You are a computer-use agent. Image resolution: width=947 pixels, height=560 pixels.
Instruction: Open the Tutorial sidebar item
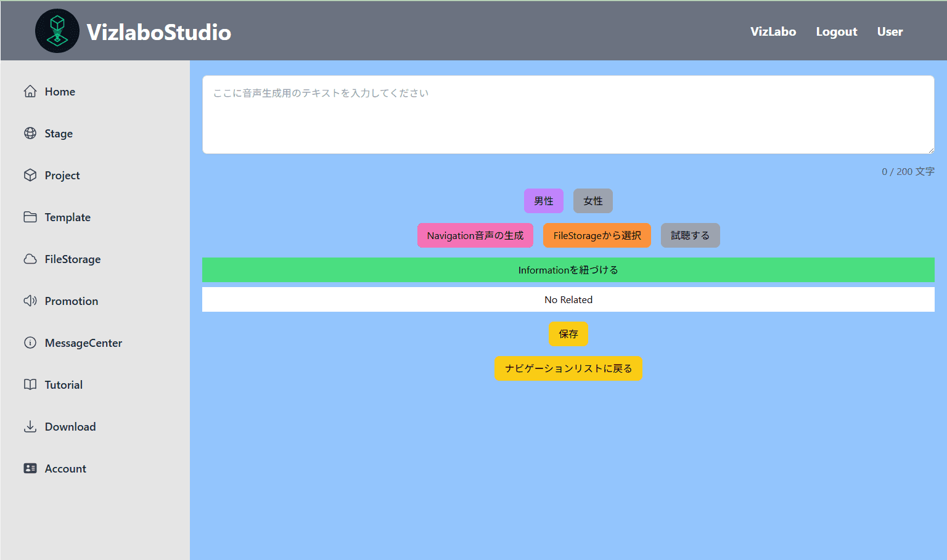[64, 385]
